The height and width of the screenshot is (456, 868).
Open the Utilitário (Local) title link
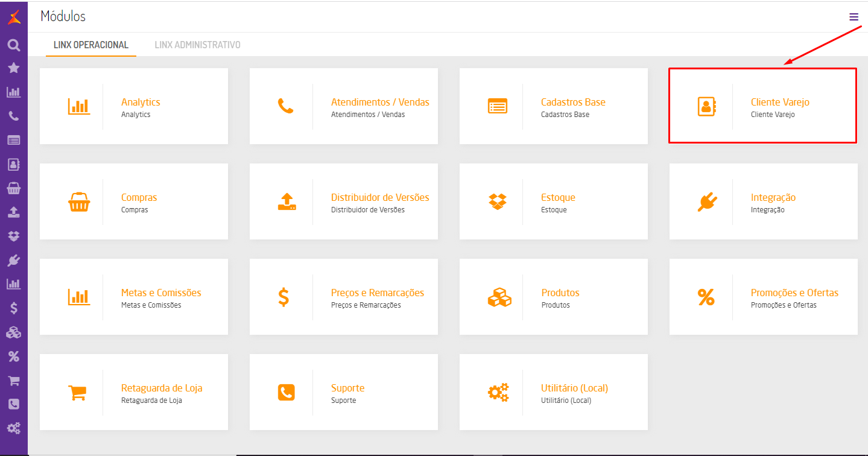point(574,388)
